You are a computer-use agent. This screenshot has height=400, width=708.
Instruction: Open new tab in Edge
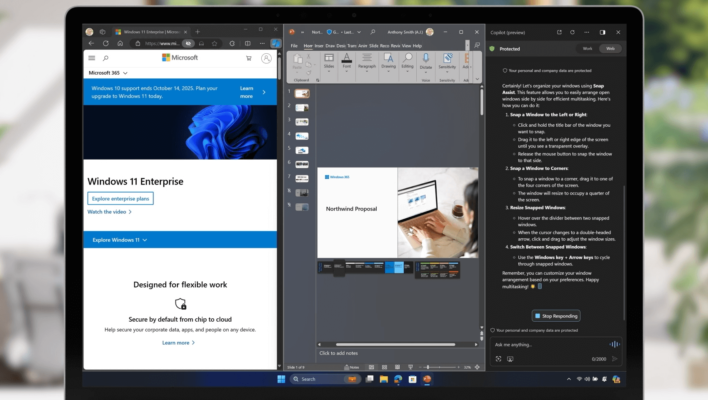(197, 32)
